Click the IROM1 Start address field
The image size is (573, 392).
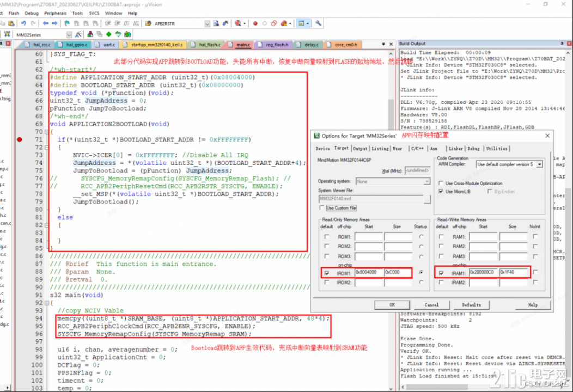[x=368, y=272]
